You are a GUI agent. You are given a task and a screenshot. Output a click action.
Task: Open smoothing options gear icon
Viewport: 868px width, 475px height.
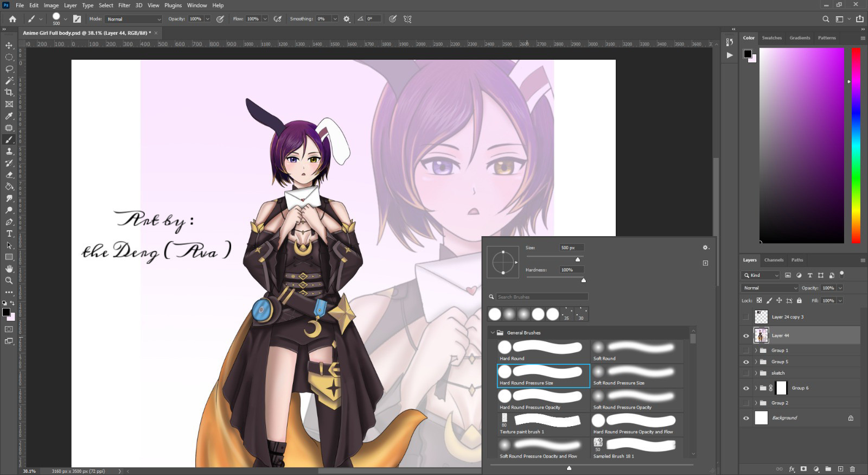(x=347, y=19)
